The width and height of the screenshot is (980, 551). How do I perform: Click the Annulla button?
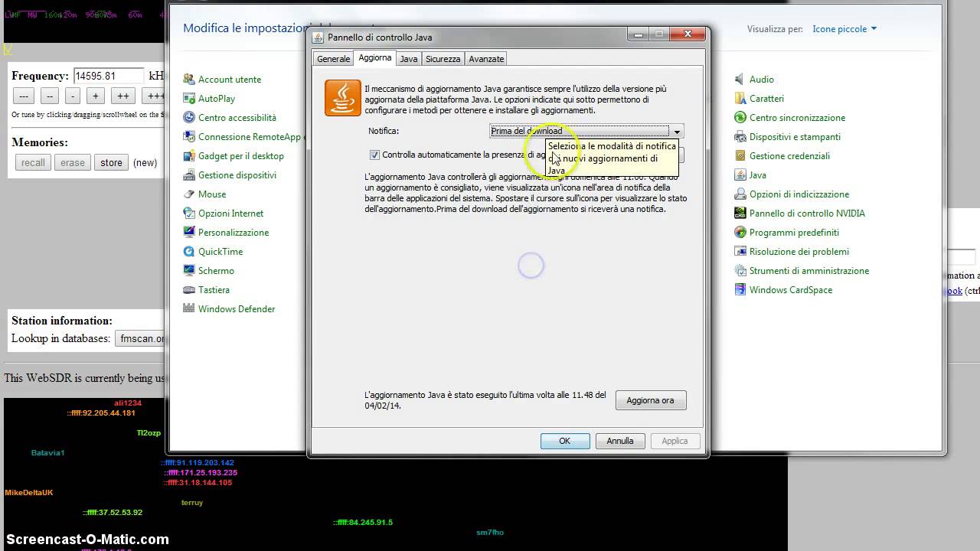point(620,441)
